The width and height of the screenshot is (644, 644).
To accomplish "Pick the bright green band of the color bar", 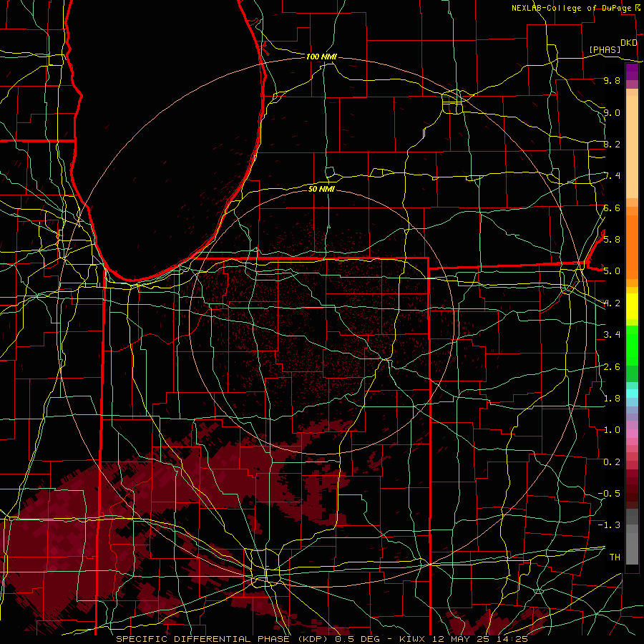I will pyautogui.click(x=632, y=346).
